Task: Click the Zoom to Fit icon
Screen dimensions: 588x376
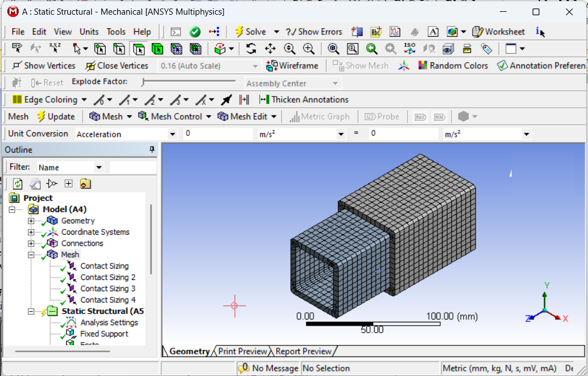Action: pyautogui.click(x=333, y=49)
